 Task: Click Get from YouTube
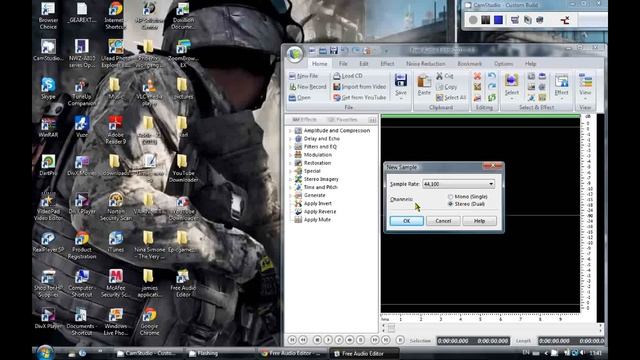(x=359, y=98)
